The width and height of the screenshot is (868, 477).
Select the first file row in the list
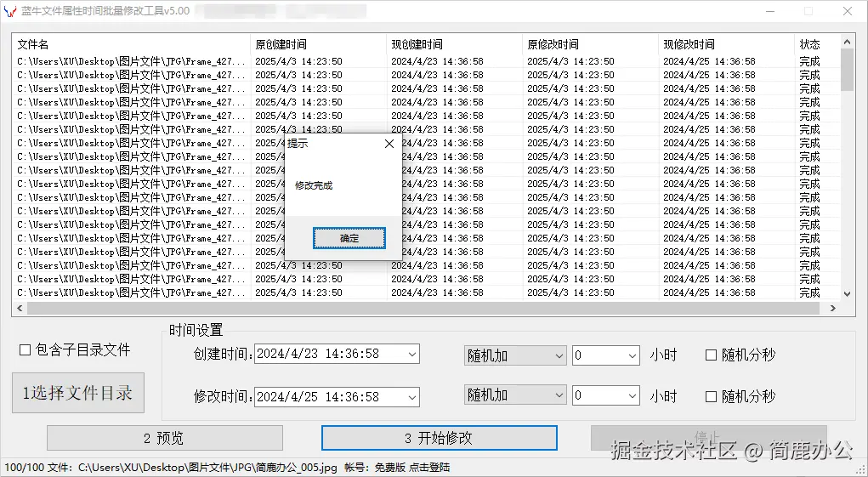click(426, 61)
